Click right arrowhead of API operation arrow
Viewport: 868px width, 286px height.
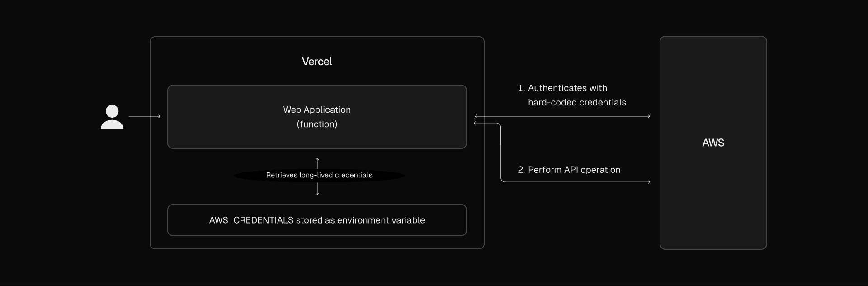[x=648, y=182]
